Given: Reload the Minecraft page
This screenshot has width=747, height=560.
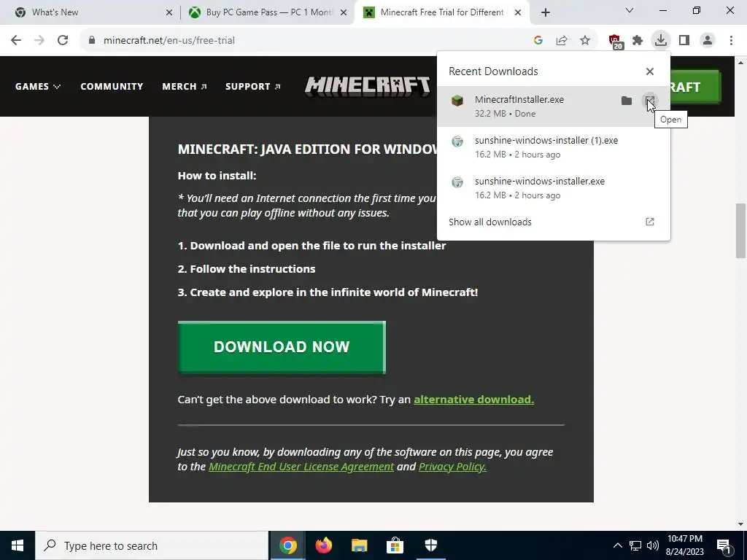Looking at the screenshot, I should pos(63,40).
